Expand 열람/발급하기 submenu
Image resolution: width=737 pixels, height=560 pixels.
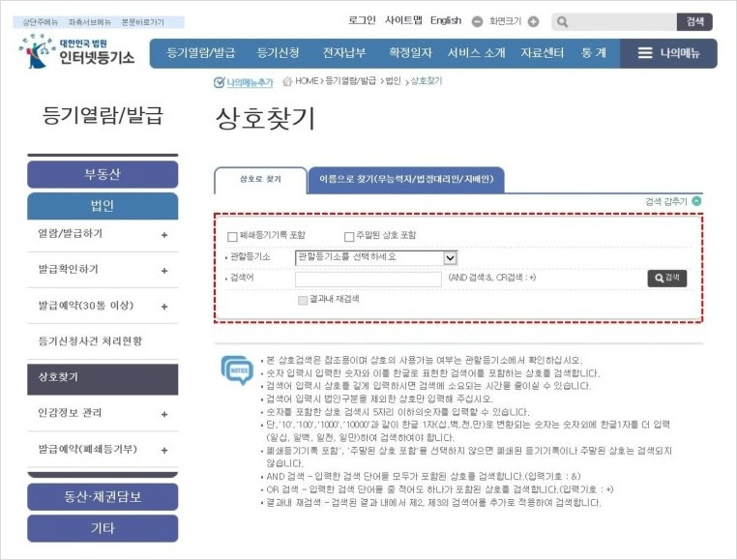tap(164, 235)
